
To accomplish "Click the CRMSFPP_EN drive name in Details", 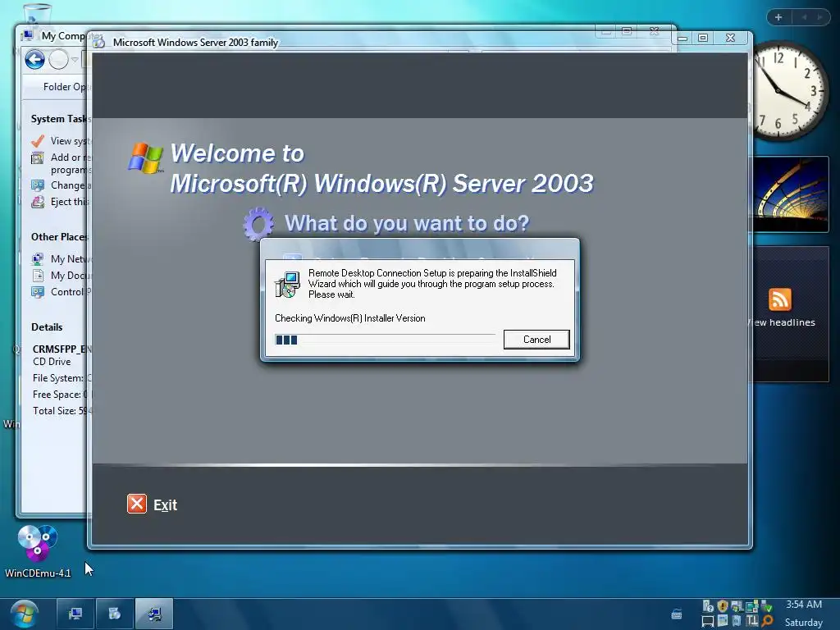I will (x=62, y=349).
